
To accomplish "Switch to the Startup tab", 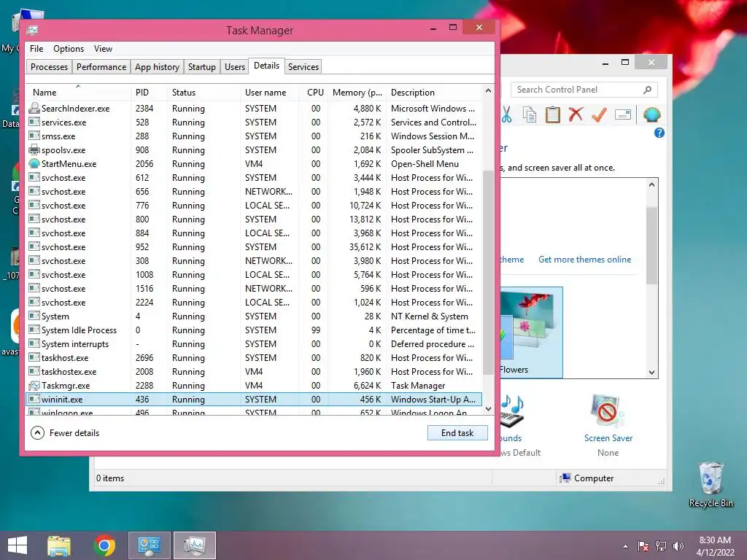I will [202, 66].
